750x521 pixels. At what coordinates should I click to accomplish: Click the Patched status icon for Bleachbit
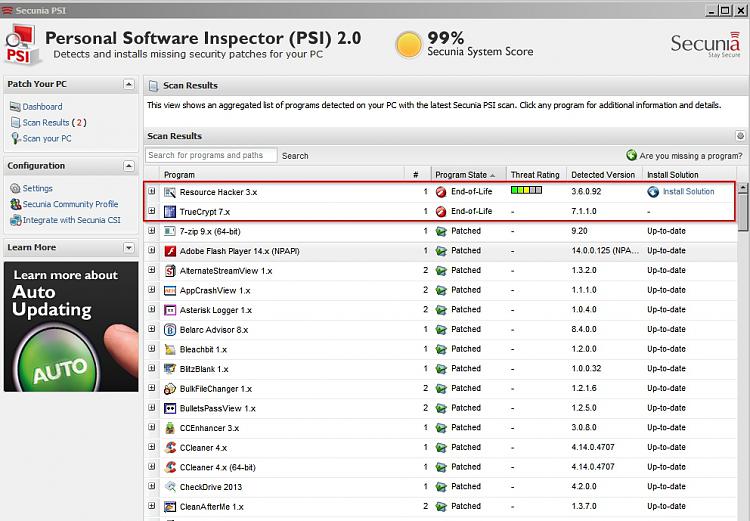(441, 349)
